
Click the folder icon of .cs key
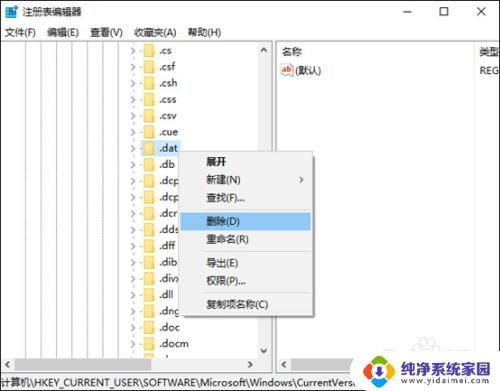click(x=149, y=51)
